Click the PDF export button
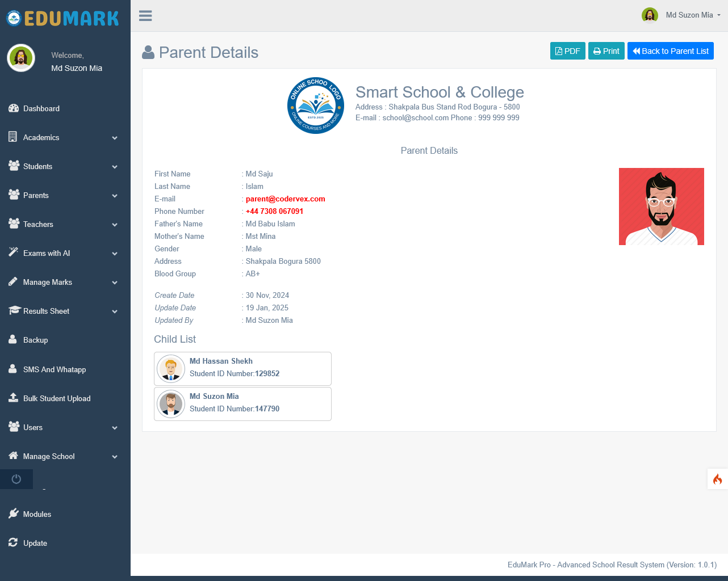The height and width of the screenshot is (581, 728). tap(567, 50)
